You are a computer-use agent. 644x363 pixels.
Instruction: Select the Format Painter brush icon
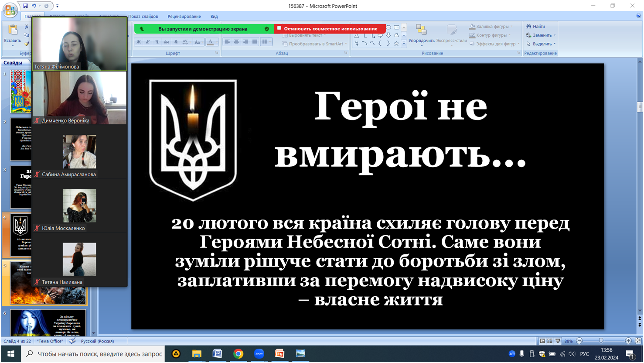click(27, 44)
